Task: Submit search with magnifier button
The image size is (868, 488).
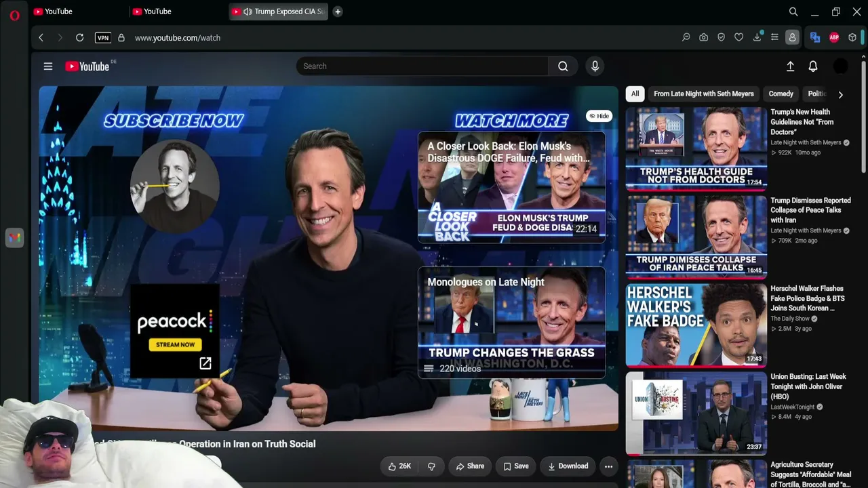Action: pos(563,66)
